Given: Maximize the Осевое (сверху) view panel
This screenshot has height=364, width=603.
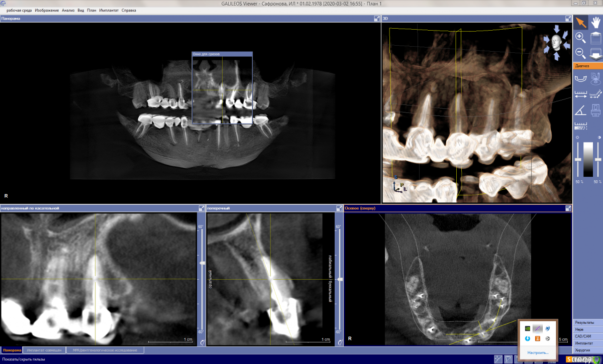Looking at the screenshot, I should click(568, 208).
